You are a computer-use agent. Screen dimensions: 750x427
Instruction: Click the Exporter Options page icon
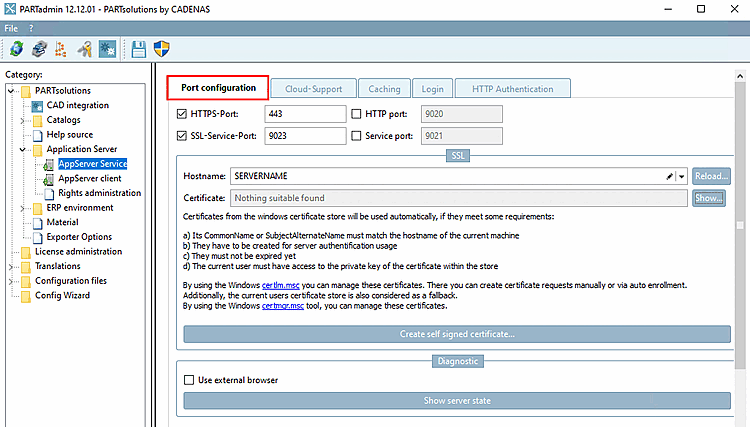37,237
